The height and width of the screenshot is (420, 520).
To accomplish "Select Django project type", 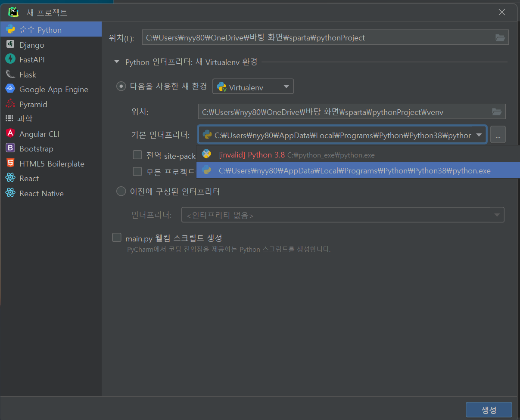I will click(x=51, y=45).
